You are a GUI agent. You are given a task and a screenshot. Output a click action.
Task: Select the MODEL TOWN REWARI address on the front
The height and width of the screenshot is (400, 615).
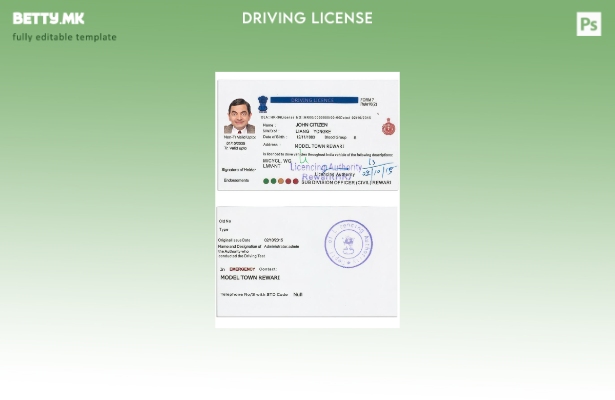[319, 146]
